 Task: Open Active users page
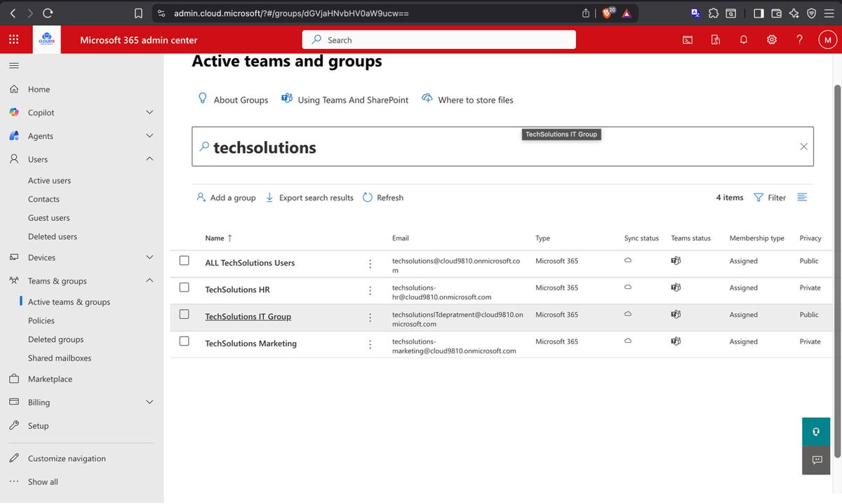coord(49,180)
